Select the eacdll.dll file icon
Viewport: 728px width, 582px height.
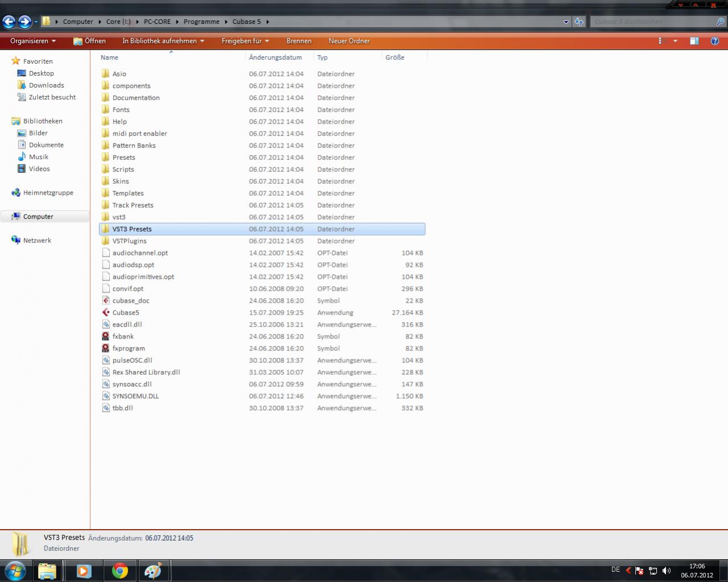105,324
